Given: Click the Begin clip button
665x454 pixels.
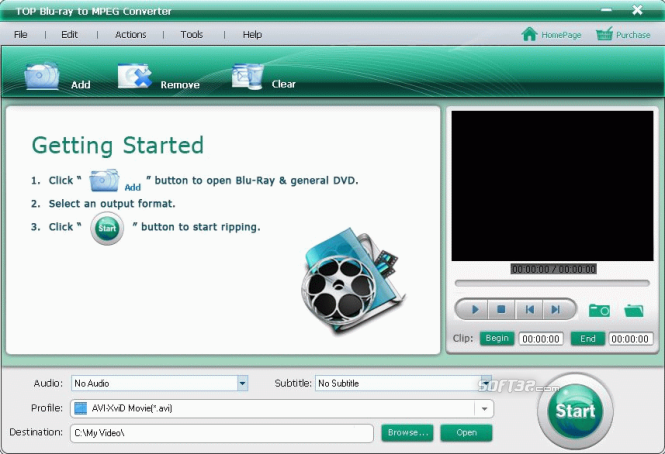Looking at the screenshot, I should pos(497,338).
